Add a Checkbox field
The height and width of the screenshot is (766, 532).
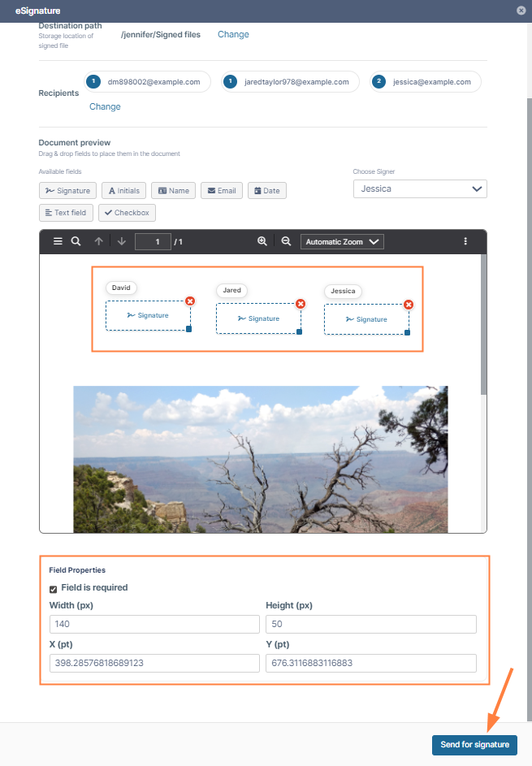pos(127,213)
